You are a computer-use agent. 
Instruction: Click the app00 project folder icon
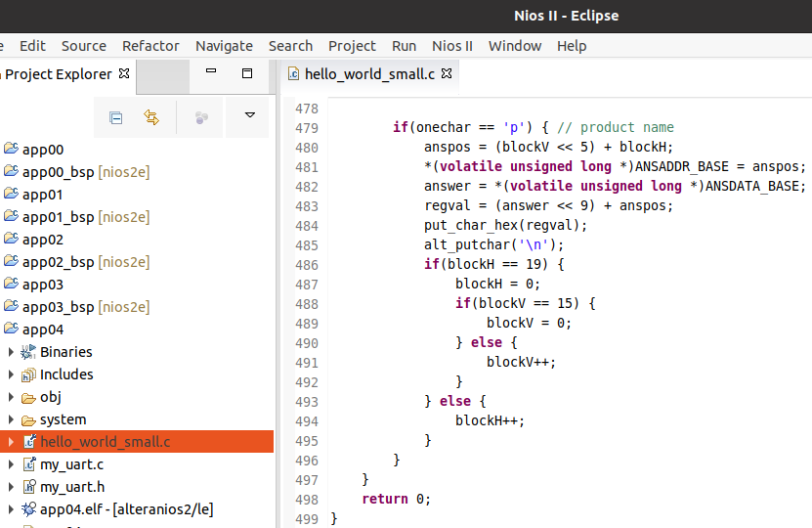11,149
